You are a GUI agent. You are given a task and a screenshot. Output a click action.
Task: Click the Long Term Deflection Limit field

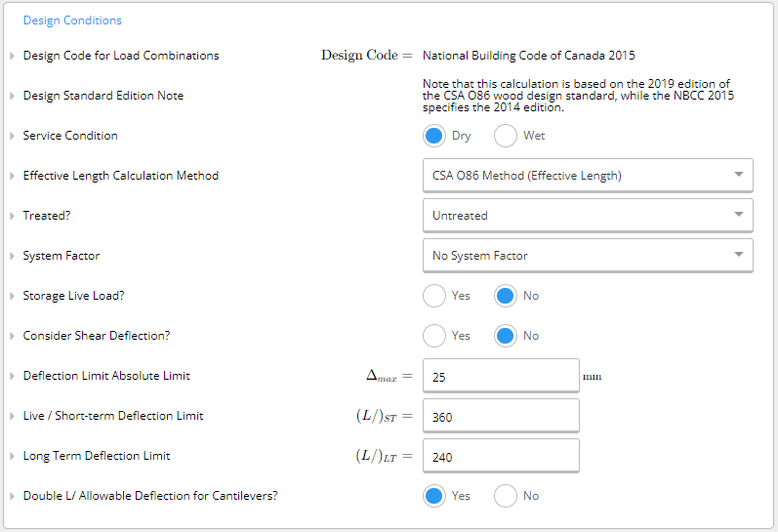click(x=501, y=456)
